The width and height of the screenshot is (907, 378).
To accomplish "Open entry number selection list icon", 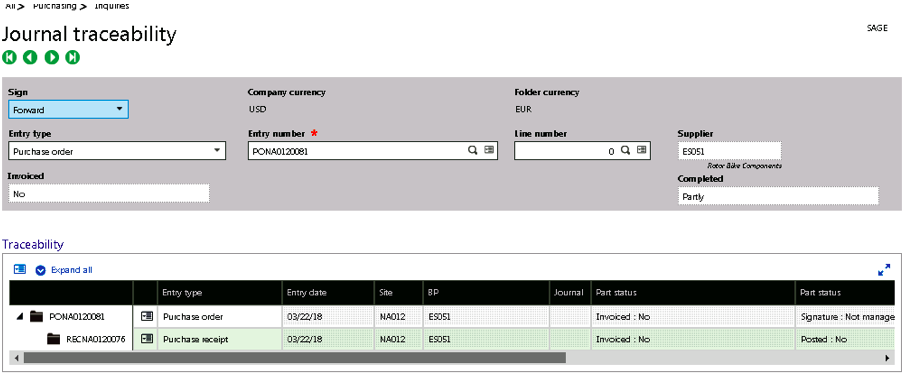I will pyautogui.click(x=489, y=151).
